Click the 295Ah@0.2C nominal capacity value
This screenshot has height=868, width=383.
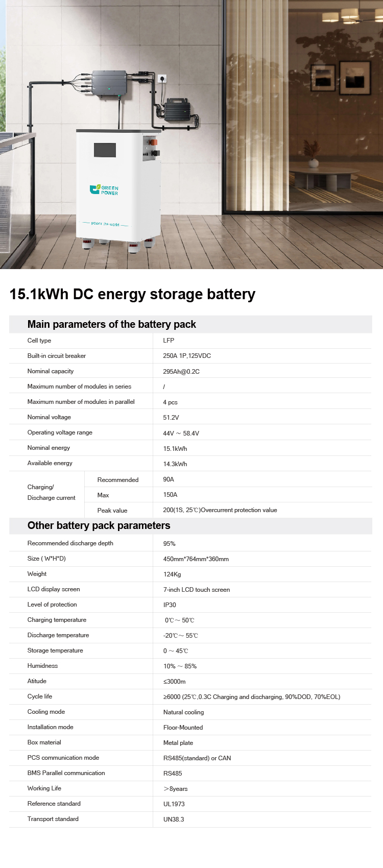(x=181, y=371)
